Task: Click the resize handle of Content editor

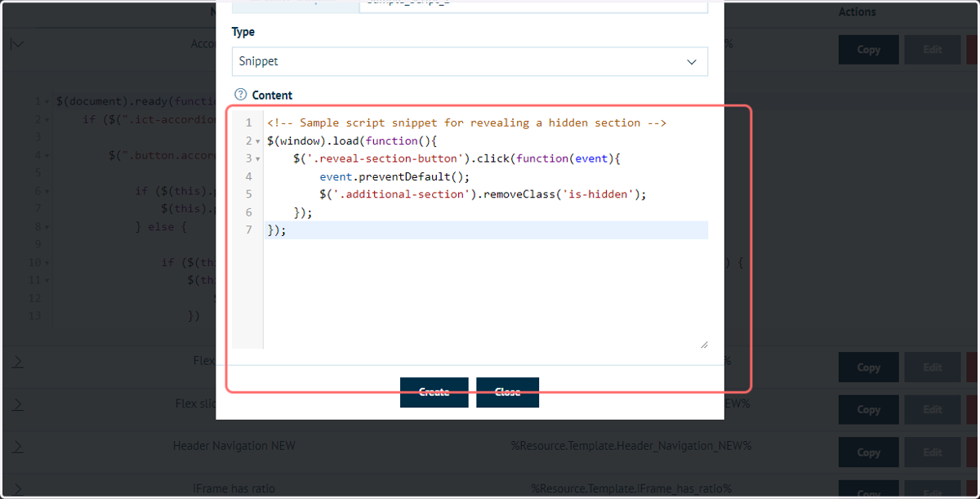Action: (703, 344)
